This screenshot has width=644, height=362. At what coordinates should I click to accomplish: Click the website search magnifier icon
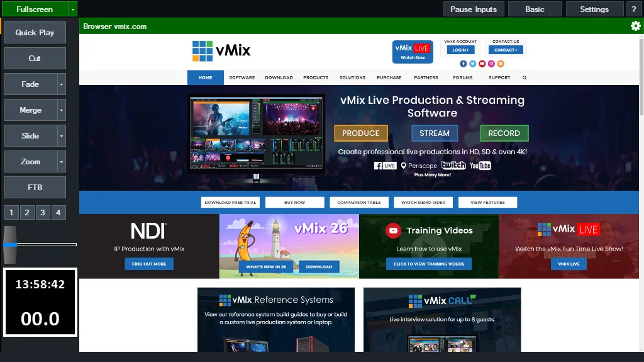tap(525, 77)
